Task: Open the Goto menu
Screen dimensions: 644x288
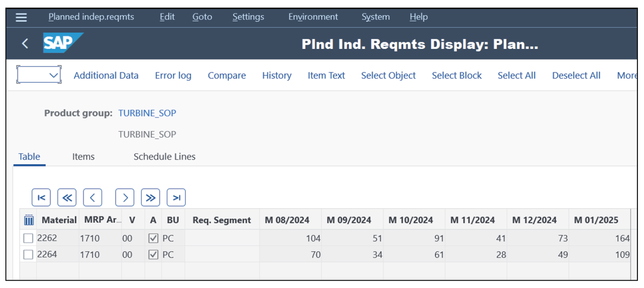Action: click(x=202, y=17)
